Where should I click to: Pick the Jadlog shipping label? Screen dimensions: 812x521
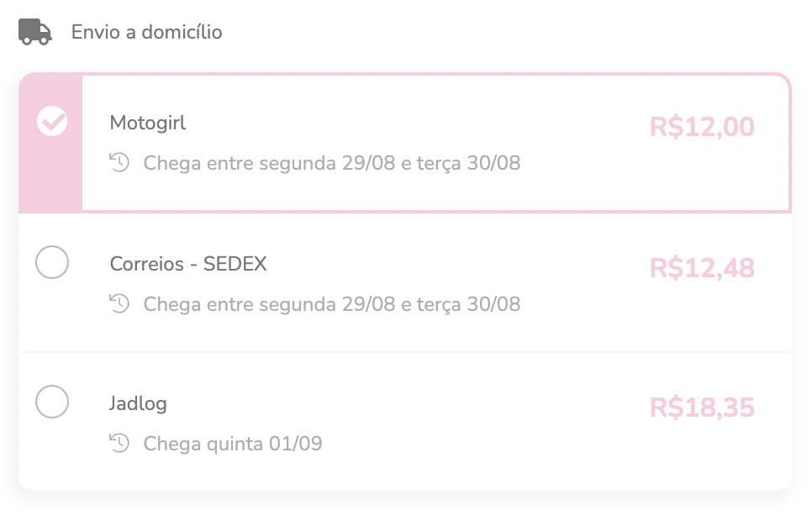pyautogui.click(x=138, y=403)
